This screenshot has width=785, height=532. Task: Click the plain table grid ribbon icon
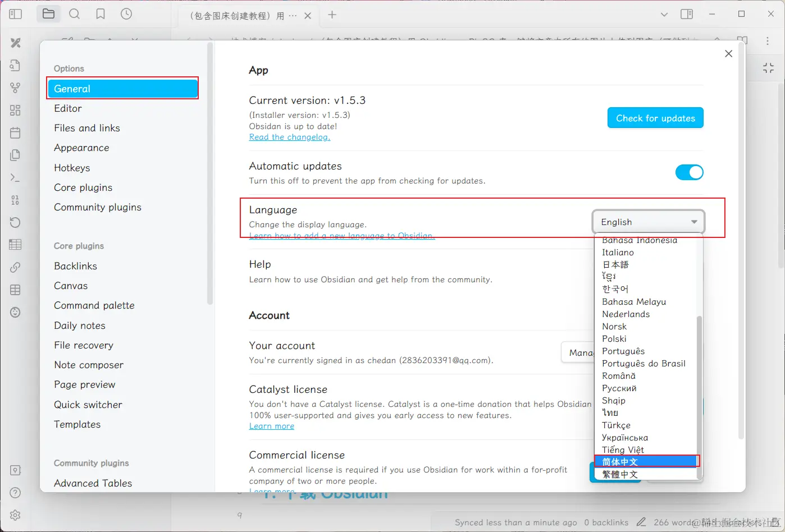[15, 290]
